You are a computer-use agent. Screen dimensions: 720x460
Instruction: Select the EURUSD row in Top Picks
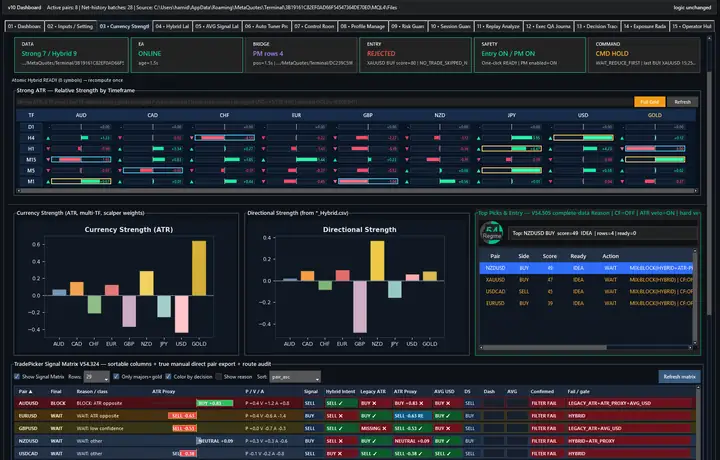(x=586, y=303)
